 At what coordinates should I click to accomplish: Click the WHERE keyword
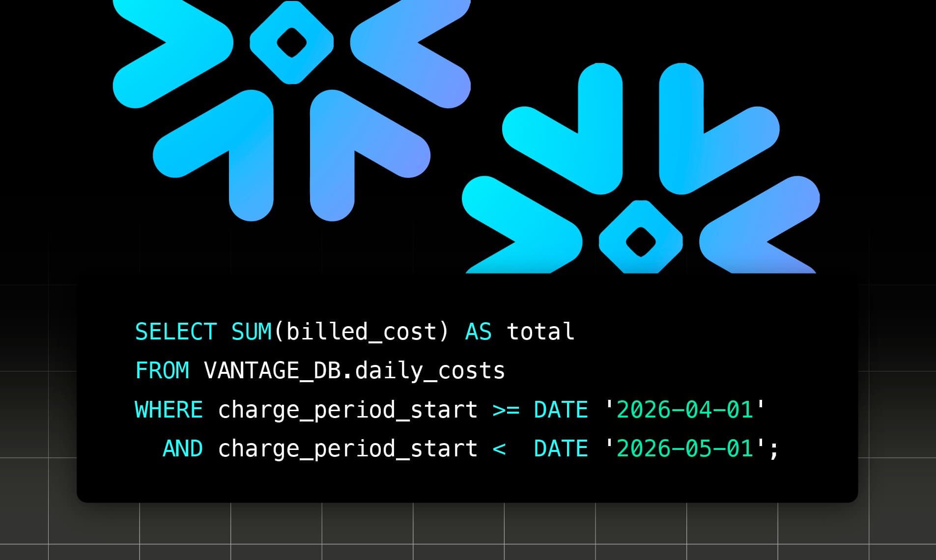[169, 410]
